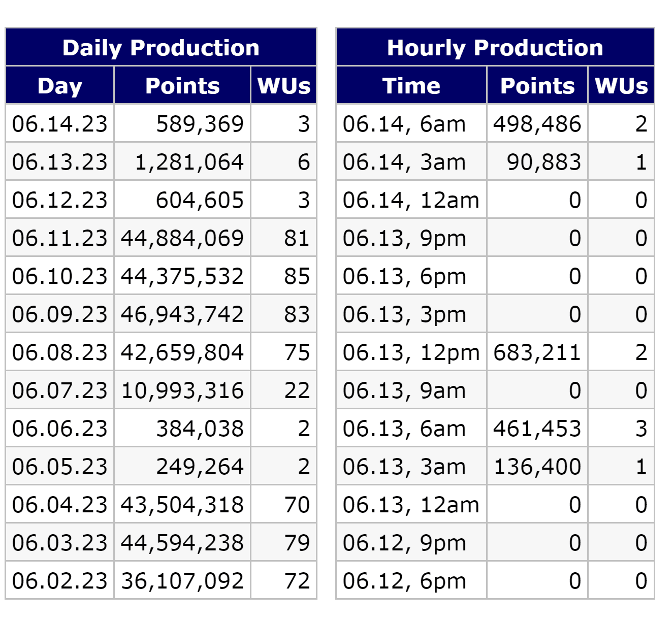Click the 1,281,064 points cell

pyautogui.click(x=189, y=162)
